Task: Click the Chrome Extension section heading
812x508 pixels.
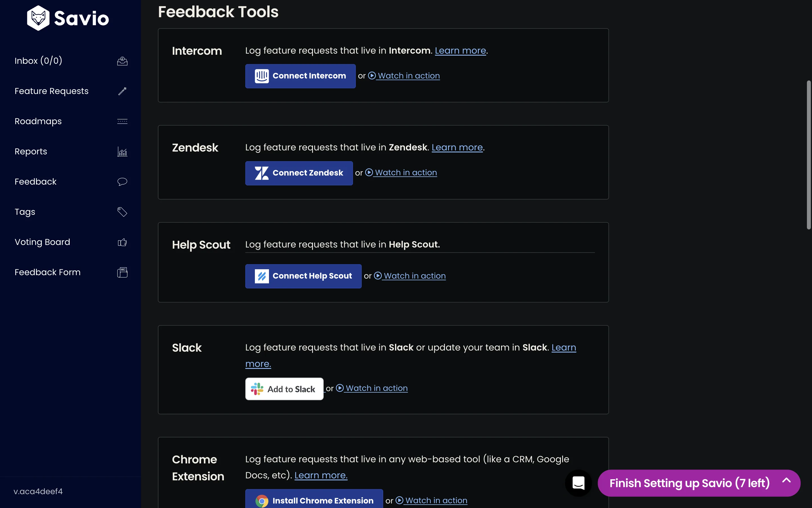Action: click(x=198, y=468)
